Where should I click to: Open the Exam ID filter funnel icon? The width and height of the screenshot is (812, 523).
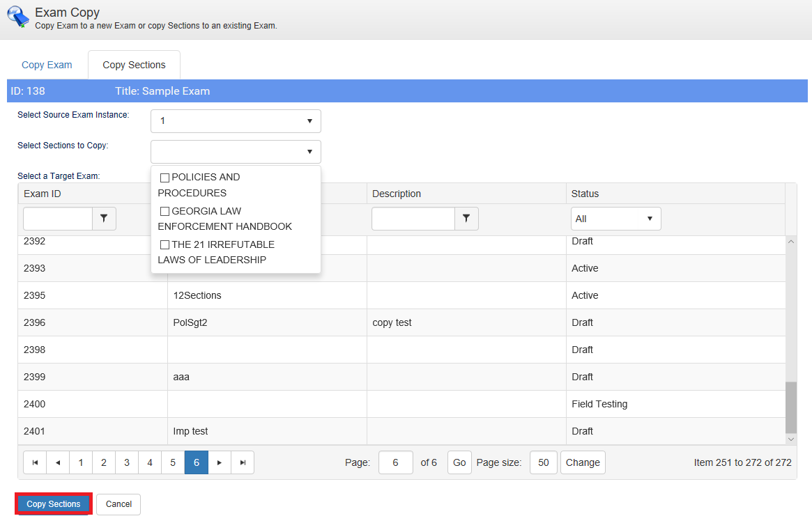tap(104, 219)
